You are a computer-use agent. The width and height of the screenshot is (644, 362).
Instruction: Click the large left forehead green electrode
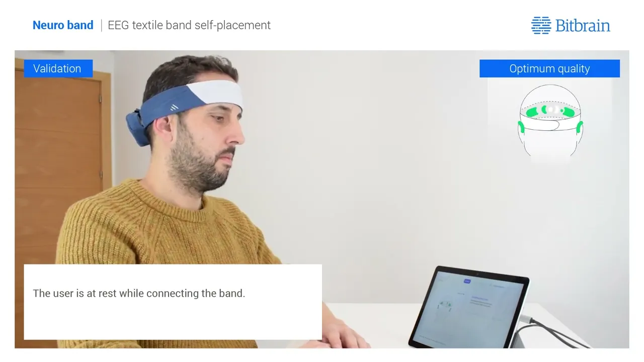[532, 112]
